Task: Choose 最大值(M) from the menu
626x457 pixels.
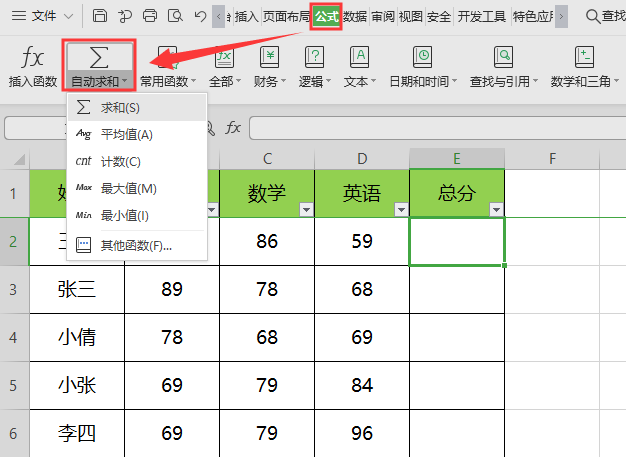Action: click(x=137, y=188)
